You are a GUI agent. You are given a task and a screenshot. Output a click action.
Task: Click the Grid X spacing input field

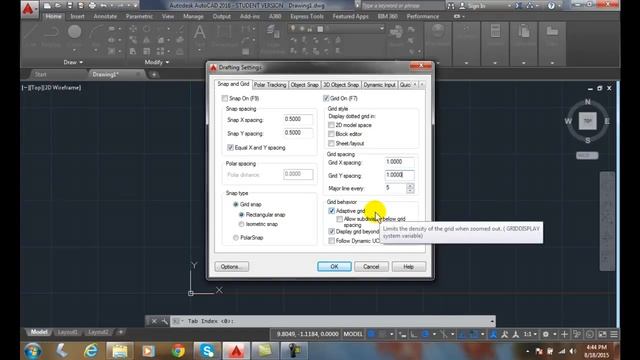pyautogui.click(x=399, y=162)
